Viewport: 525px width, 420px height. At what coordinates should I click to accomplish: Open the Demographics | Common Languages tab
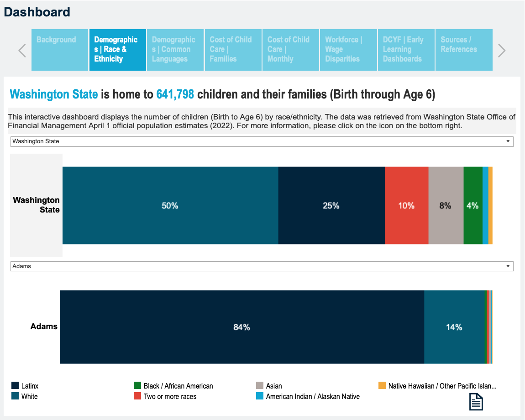click(x=175, y=50)
